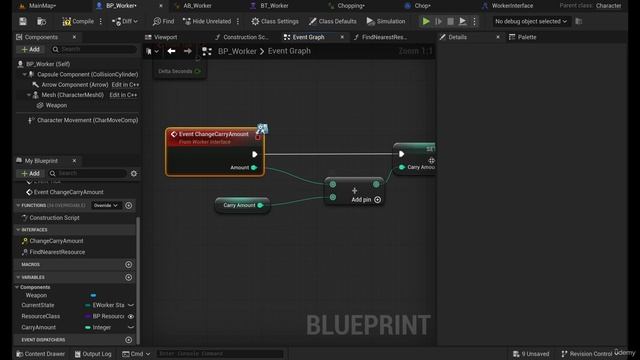
Task: Toggle visibility for CarryAmount variable
Action: pyautogui.click(x=131, y=327)
